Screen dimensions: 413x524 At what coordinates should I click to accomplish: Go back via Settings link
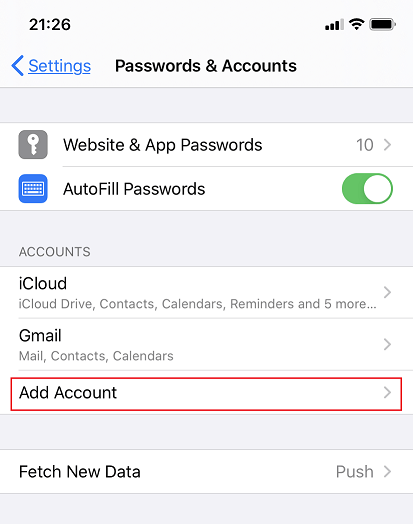(59, 66)
